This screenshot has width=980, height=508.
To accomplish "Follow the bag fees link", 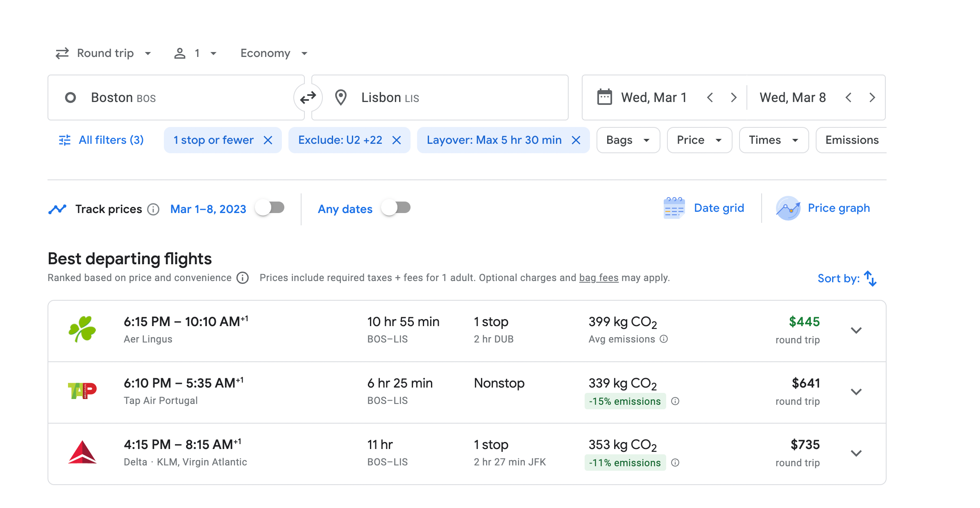I will point(598,278).
